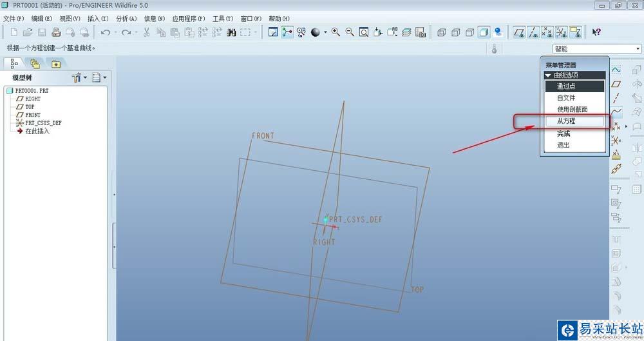Click the Repaint screen icon
Image resolution: width=644 pixels, height=341 pixels.
pos(273,32)
